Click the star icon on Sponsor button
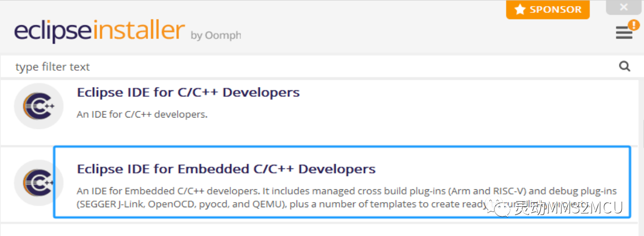The height and width of the screenshot is (236, 644). 520,10
